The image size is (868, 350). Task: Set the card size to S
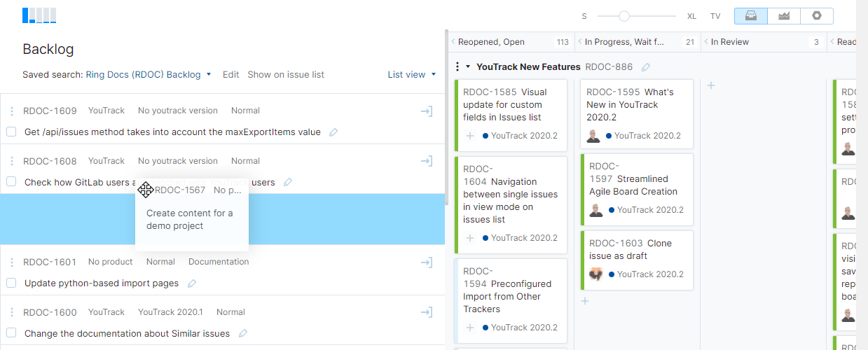[x=584, y=16]
